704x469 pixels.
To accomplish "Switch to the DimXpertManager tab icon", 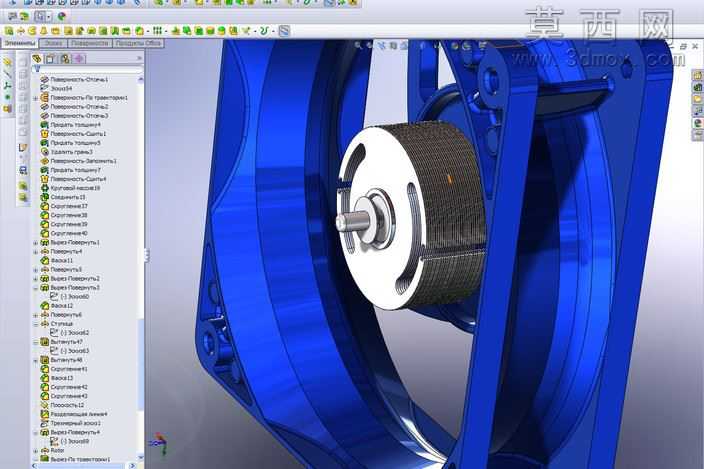I will click(79, 59).
